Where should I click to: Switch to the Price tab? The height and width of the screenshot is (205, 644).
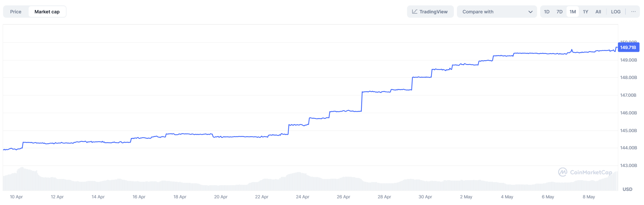coord(16,12)
